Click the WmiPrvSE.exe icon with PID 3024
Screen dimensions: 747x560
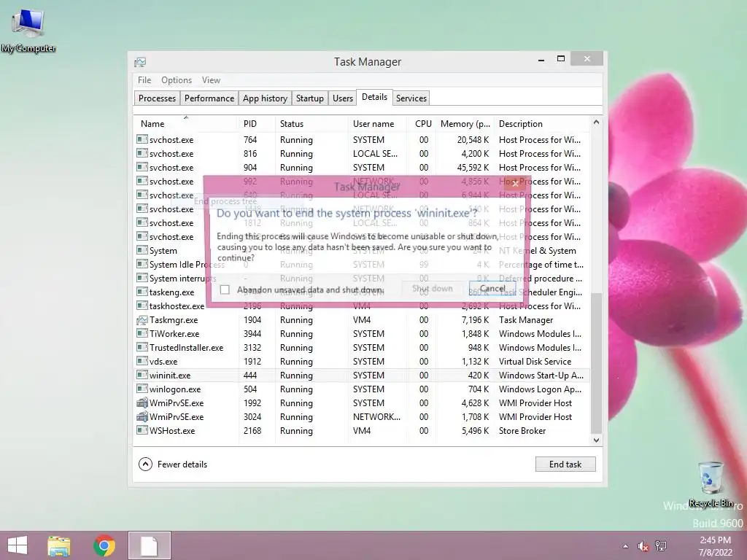click(x=142, y=416)
